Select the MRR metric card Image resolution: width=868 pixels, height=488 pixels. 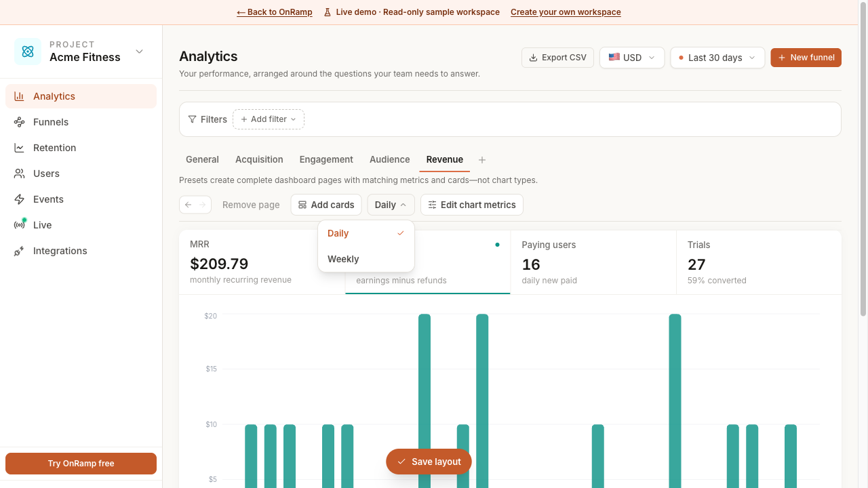(x=262, y=262)
